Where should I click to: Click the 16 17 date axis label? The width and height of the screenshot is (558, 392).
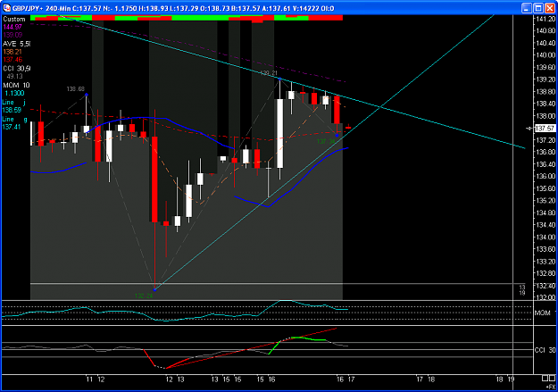pyautogui.click(x=346, y=379)
